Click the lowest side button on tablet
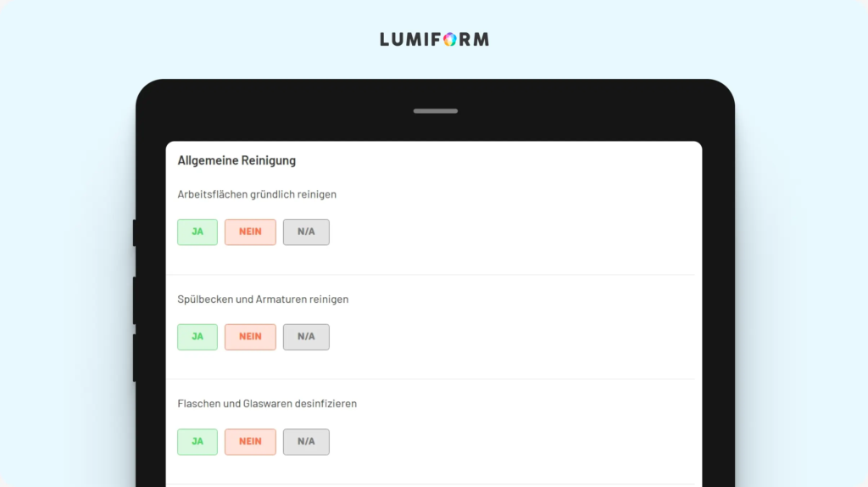 (135, 358)
